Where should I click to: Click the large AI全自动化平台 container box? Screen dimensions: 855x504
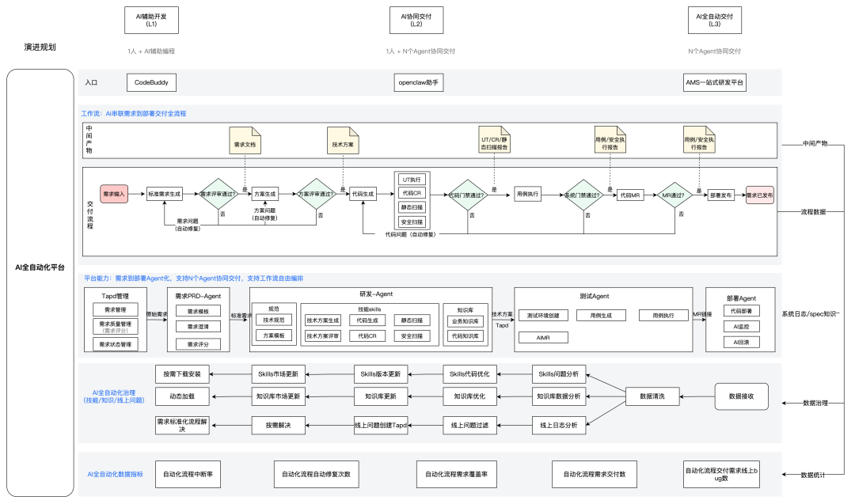coord(40,267)
